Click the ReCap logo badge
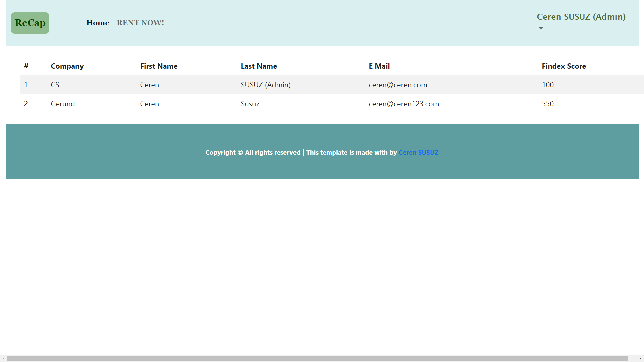 [30, 23]
